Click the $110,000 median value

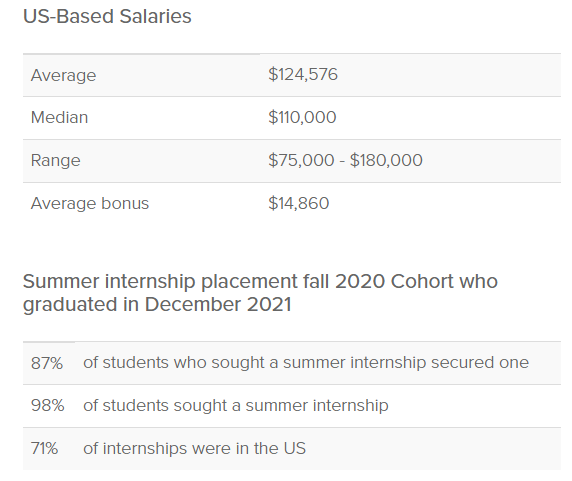[x=302, y=117]
